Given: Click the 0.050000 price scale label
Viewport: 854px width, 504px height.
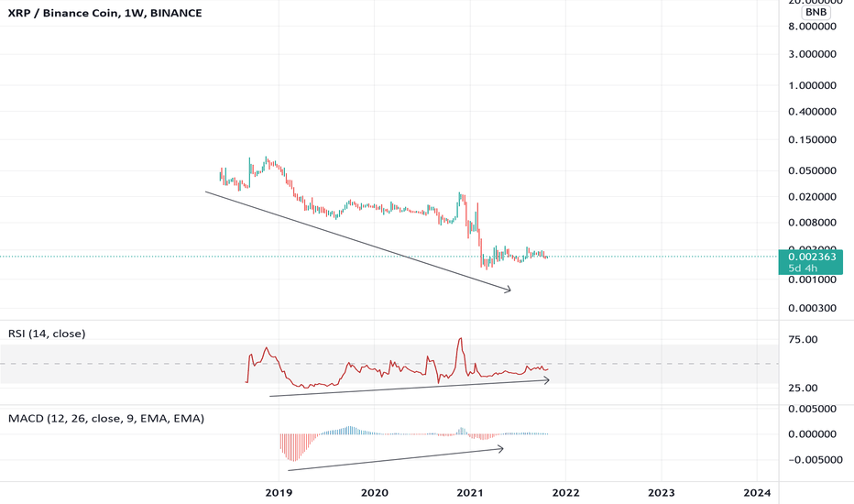Looking at the screenshot, I should [812, 170].
